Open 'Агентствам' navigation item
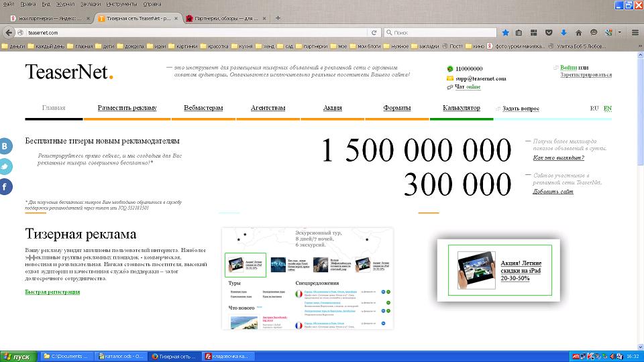This screenshot has height=362, width=644. (x=268, y=108)
